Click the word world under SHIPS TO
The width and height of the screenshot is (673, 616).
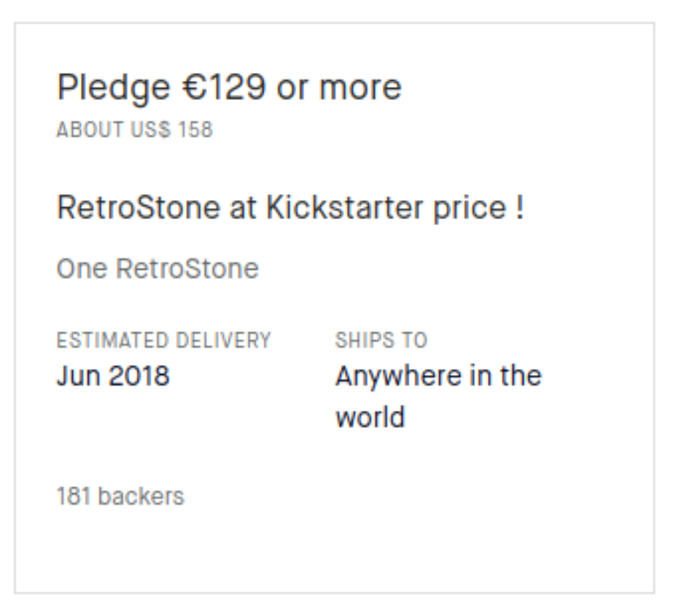pyautogui.click(x=370, y=418)
